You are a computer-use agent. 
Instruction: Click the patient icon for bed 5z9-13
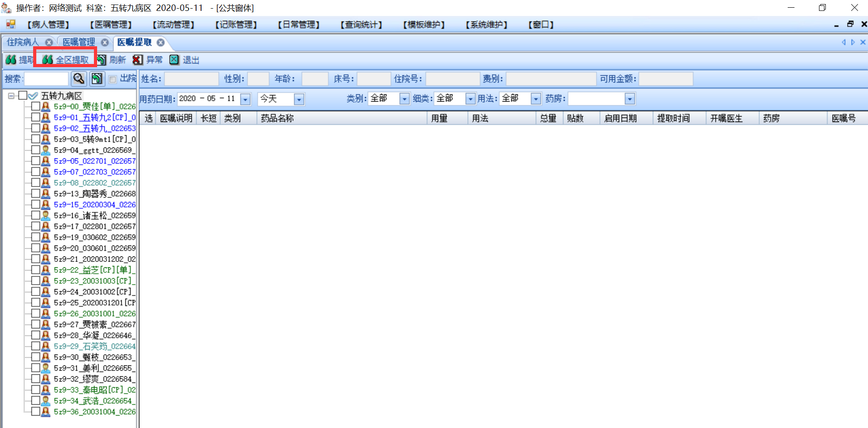coord(46,194)
